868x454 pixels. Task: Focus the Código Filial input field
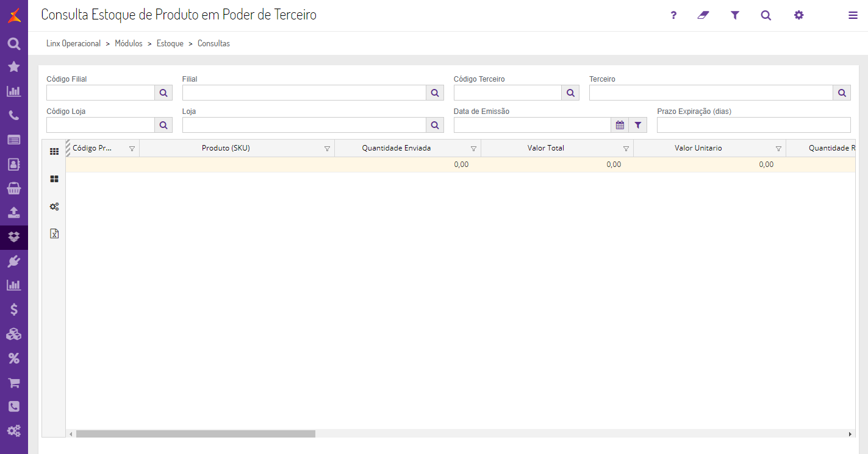click(x=101, y=93)
